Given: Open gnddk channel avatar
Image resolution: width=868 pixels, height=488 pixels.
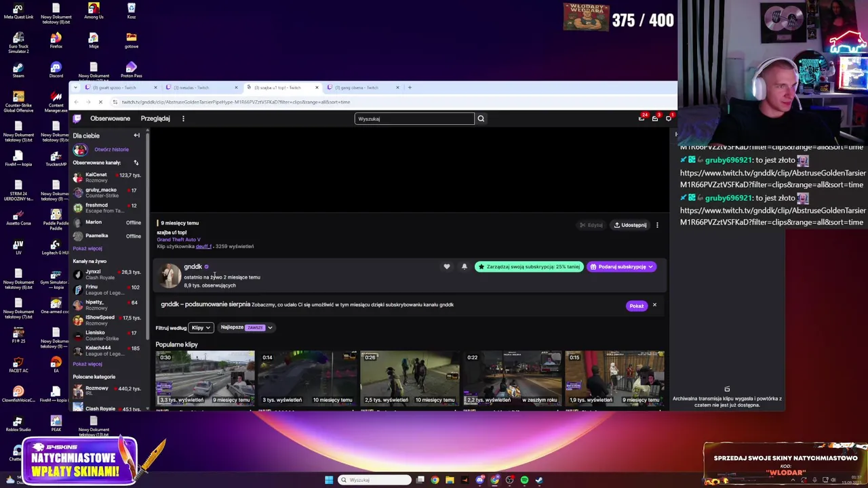Looking at the screenshot, I should [x=170, y=275].
